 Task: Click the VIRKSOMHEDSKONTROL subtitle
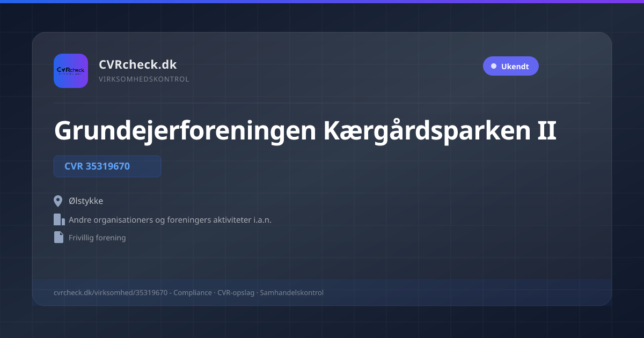144,79
